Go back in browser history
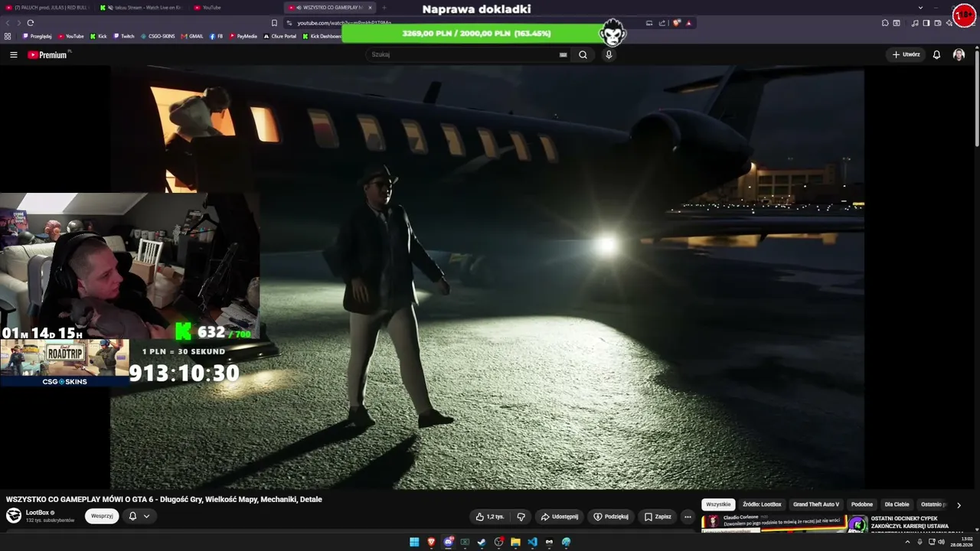980x551 pixels. pyautogui.click(x=8, y=23)
